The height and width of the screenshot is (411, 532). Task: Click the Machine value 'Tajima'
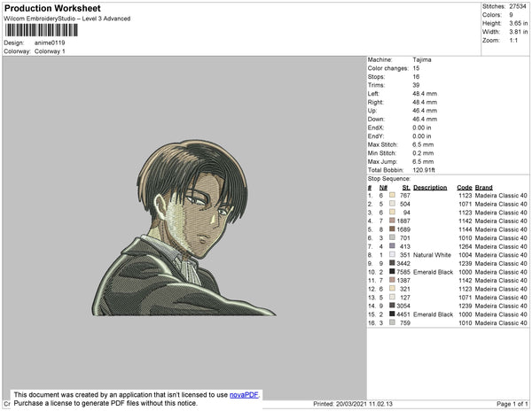pos(422,59)
